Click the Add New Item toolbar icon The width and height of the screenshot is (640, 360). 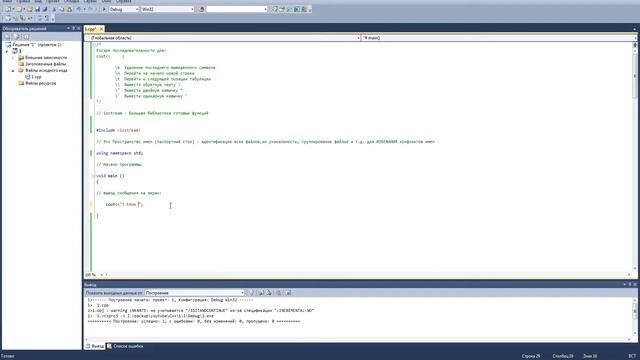pyautogui.click(x=19, y=9)
